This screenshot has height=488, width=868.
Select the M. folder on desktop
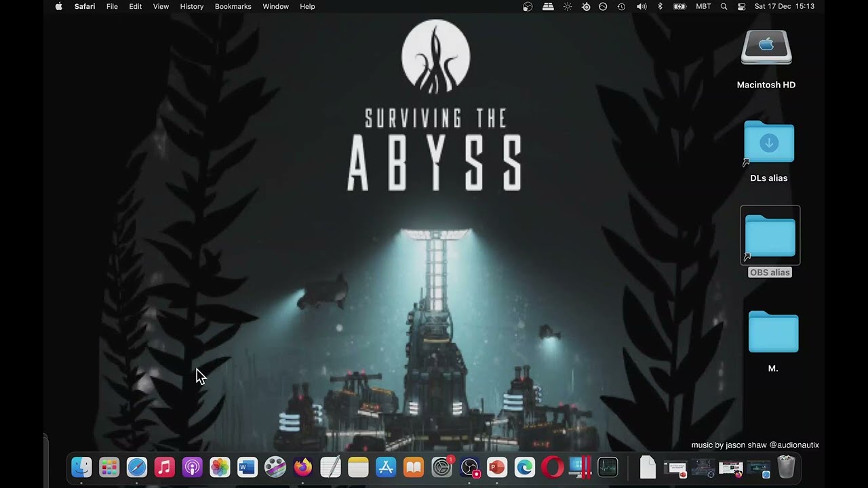(773, 331)
